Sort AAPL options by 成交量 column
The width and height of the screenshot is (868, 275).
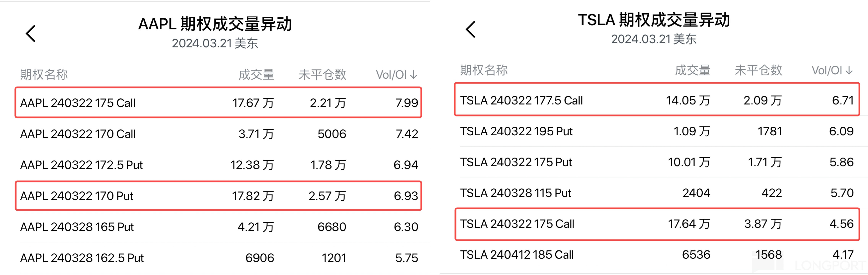[256, 74]
